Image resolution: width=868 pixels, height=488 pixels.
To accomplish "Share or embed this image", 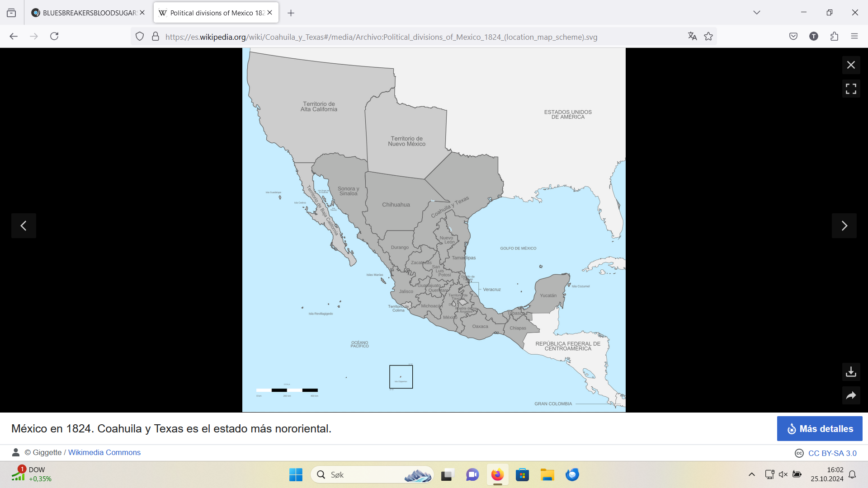I will coord(851,396).
